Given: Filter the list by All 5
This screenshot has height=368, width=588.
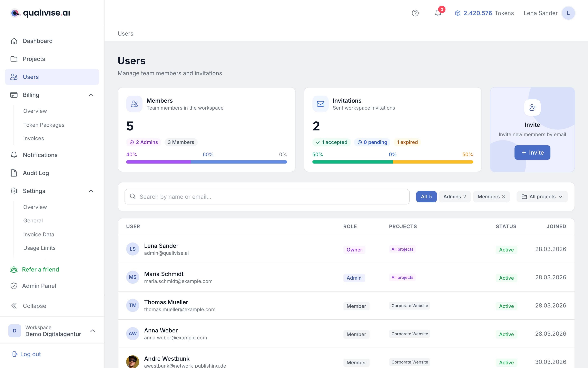Looking at the screenshot, I should click(426, 197).
